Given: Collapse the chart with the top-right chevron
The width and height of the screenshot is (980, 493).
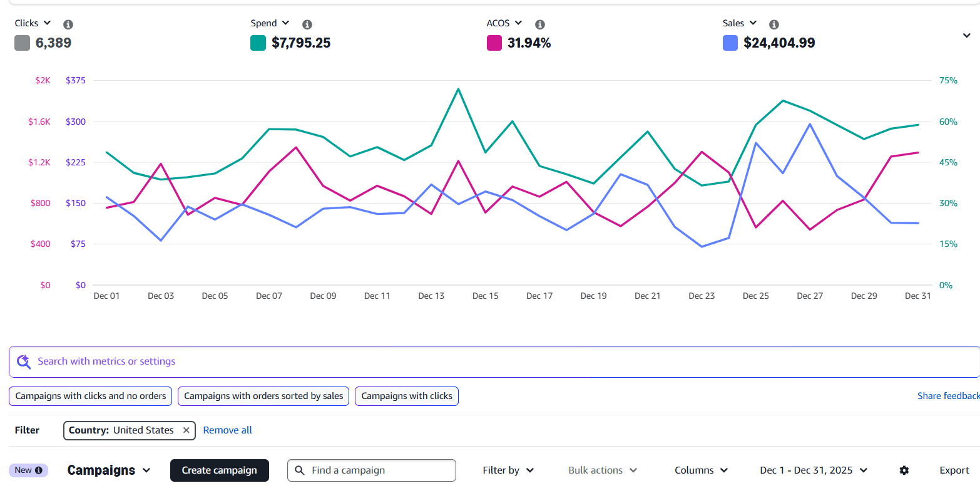Looking at the screenshot, I should click(x=968, y=36).
